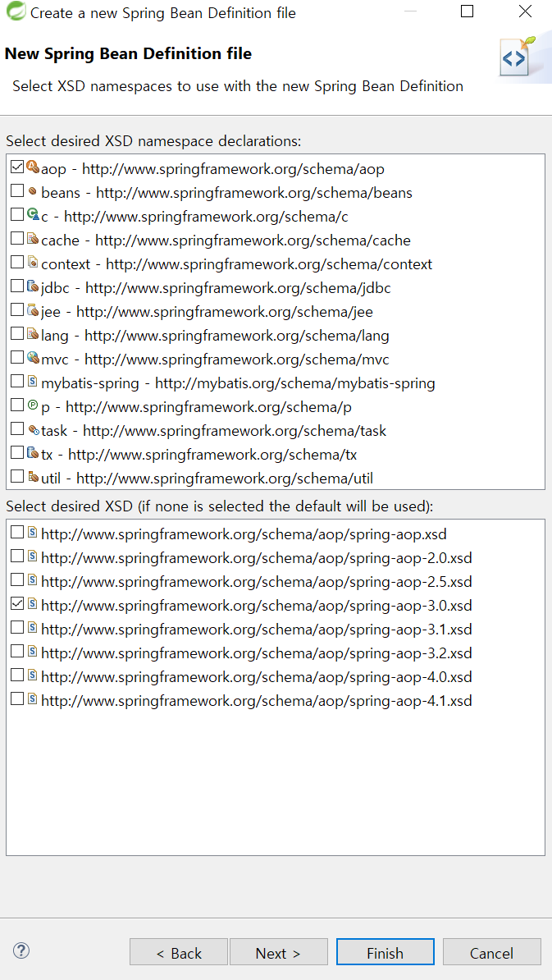Viewport: 552px width, 980px height.
Task: Select spring-aop-2.0.xsd URL text
Action: click(256, 558)
